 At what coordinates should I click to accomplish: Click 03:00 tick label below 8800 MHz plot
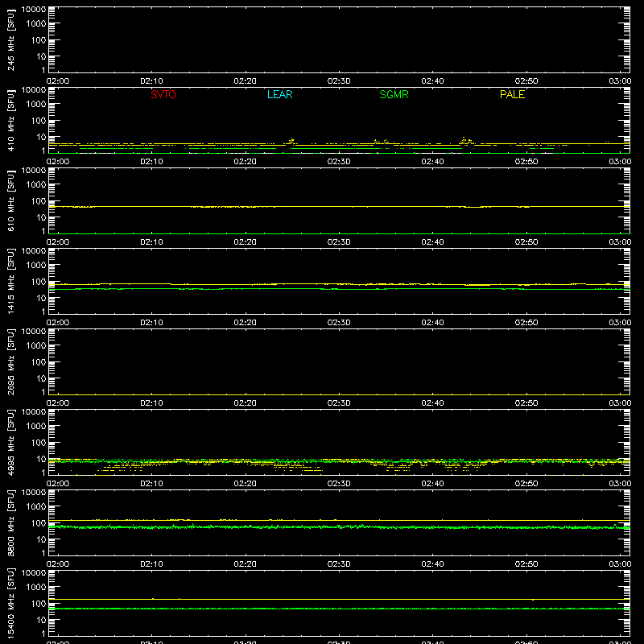point(620,564)
